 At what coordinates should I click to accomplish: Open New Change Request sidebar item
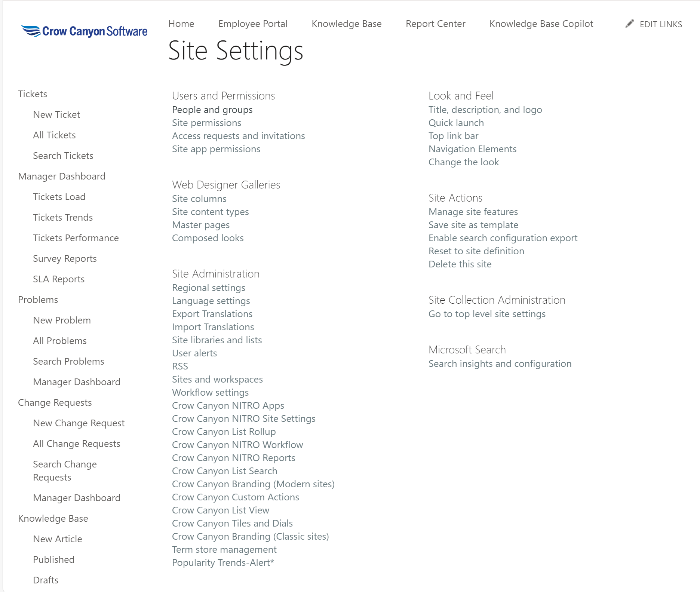tap(79, 423)
